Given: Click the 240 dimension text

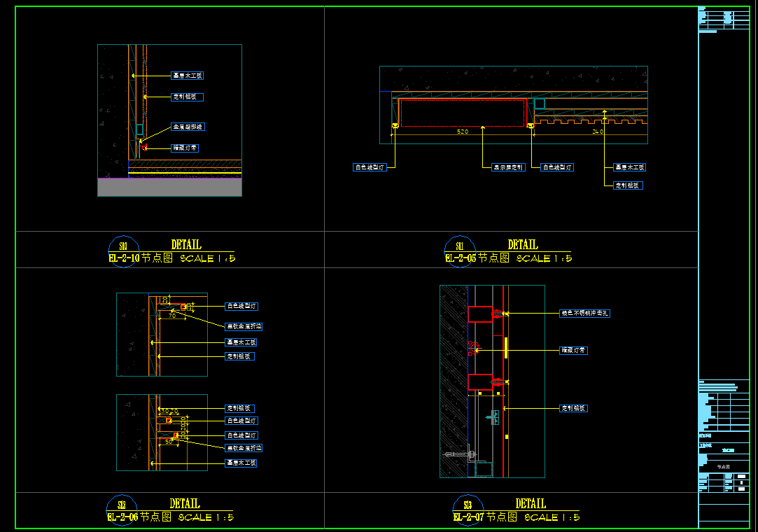Looking at the screenshot, I should click(x=598, y=132).
